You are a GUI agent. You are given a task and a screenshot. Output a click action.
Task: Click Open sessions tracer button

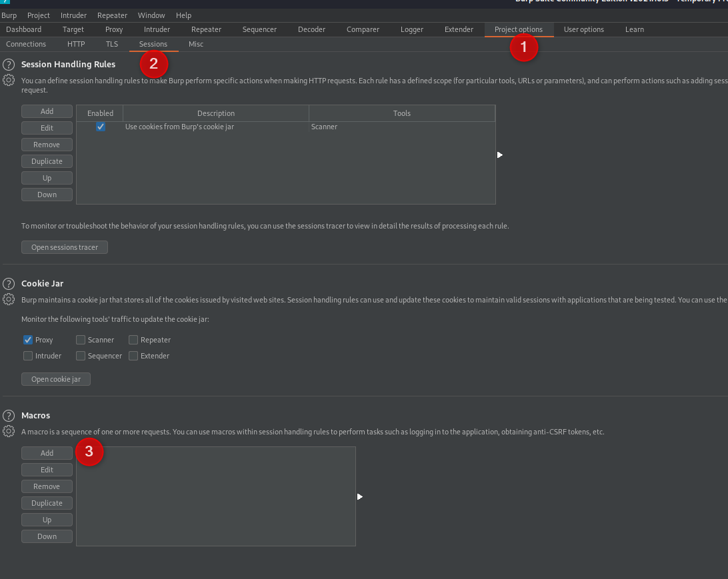coord(65,247)
